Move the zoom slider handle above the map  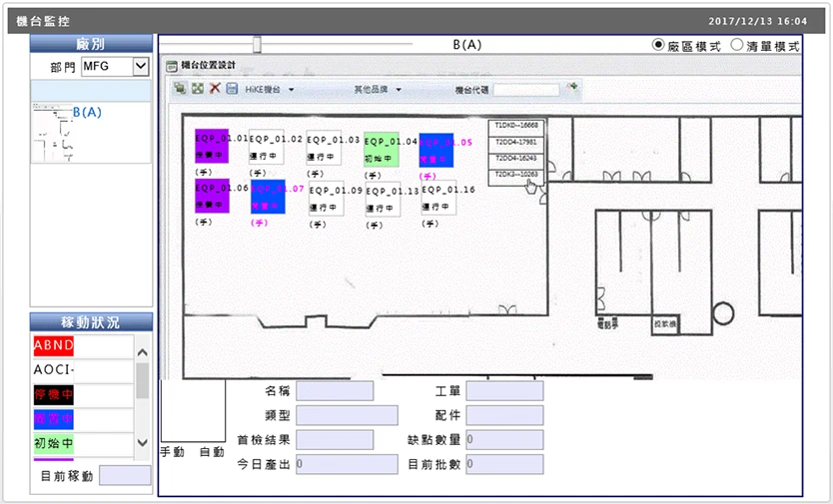257,44
